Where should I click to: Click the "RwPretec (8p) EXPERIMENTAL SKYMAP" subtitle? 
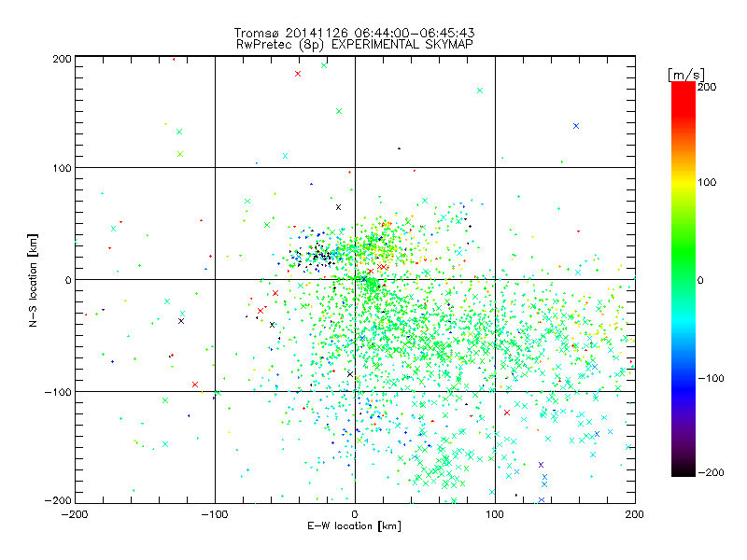(354, 45)
